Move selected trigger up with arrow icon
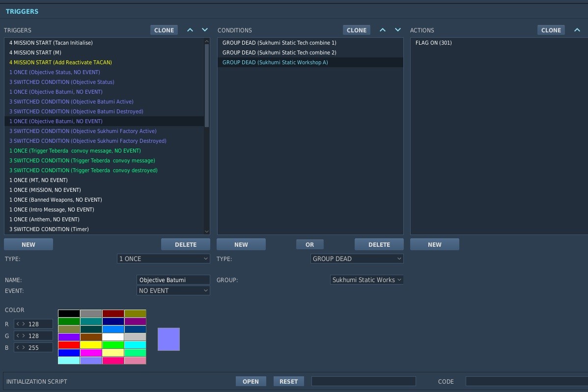This screenshot has width=588, height=392. [x=190, y=30]
